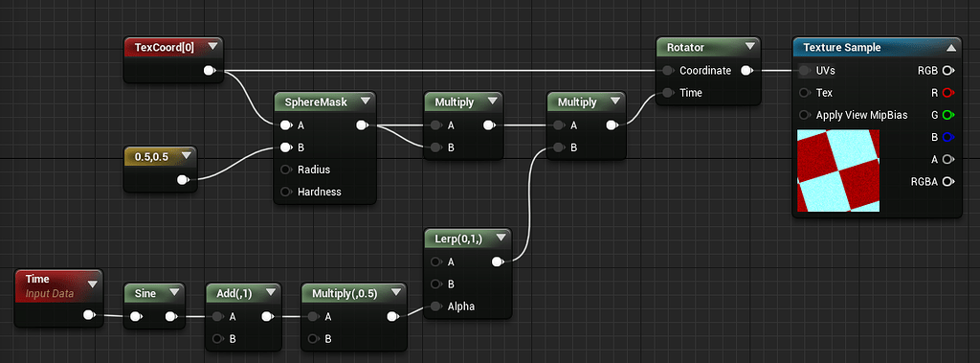Toggle the Multiply(,0.5) node arrow
Image resolution: width=980 pixels, height=363 pixels.
395,292
